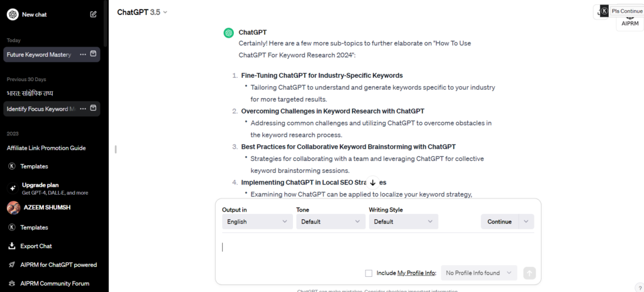Viewport: 644px width, 292px height.
Task: Click the Pls Continue quick action
Action: [x=627, y=11]
